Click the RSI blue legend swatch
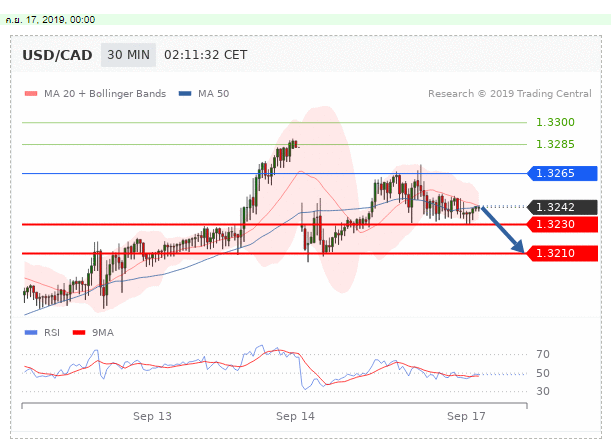 31,332
